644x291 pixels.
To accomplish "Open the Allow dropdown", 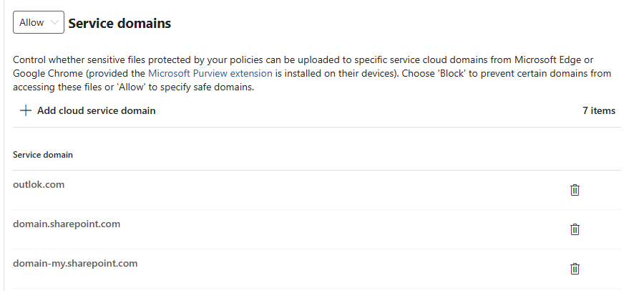I will click(39, 23).
